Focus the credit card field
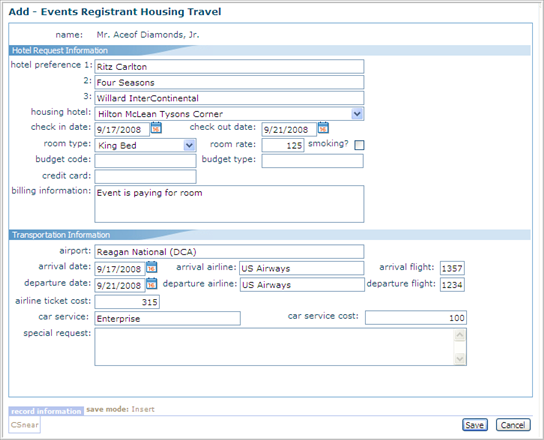 pyautogui.click(x=145, y=177)
